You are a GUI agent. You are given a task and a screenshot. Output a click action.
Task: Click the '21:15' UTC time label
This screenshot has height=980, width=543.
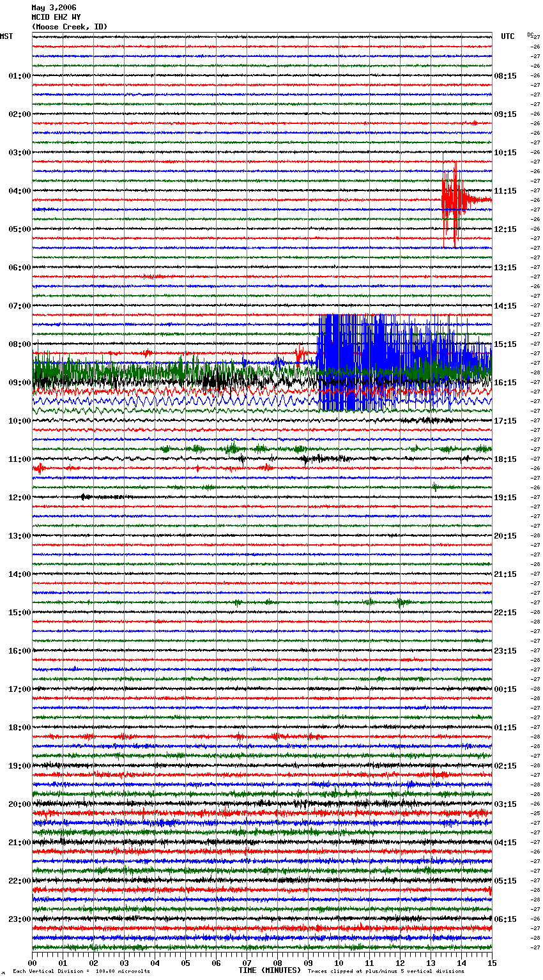(505, 574)
